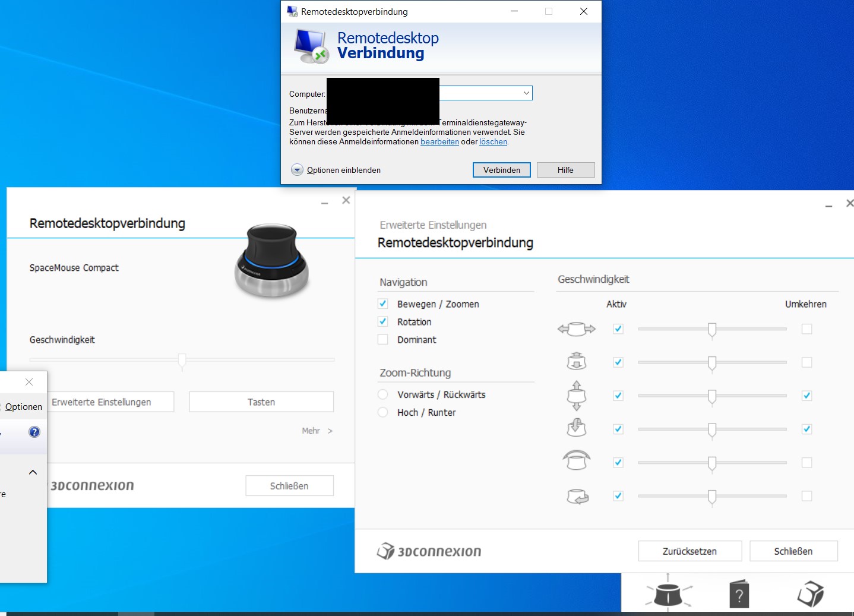Toggle Aktiv checkbox for pan left/right axis
854x616 pixels.
[x=618, y=328]
